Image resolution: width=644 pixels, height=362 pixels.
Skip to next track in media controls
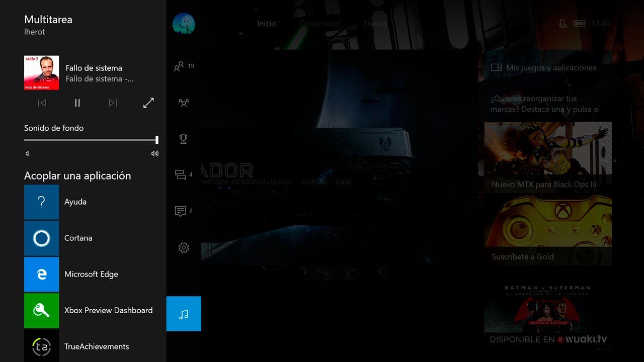point(113,103)
